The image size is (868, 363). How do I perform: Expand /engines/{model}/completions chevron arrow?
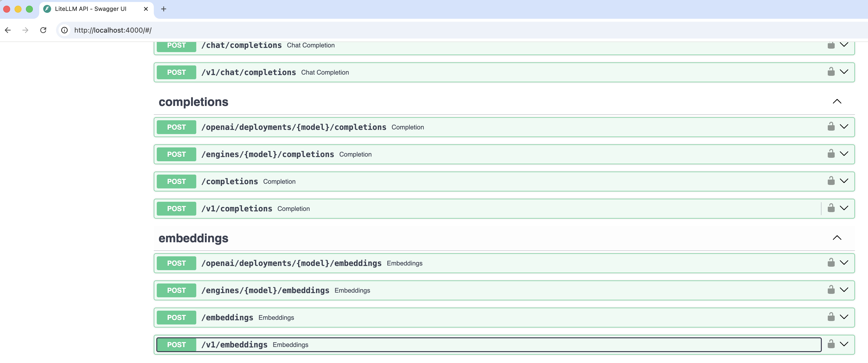pos(844,154)
